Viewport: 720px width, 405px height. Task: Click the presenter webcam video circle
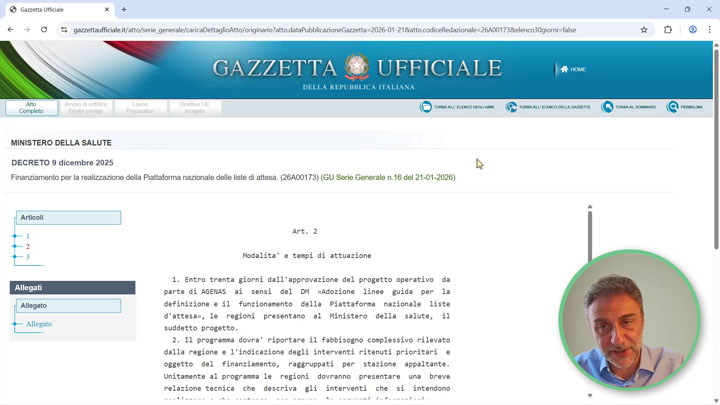[629, 320]
